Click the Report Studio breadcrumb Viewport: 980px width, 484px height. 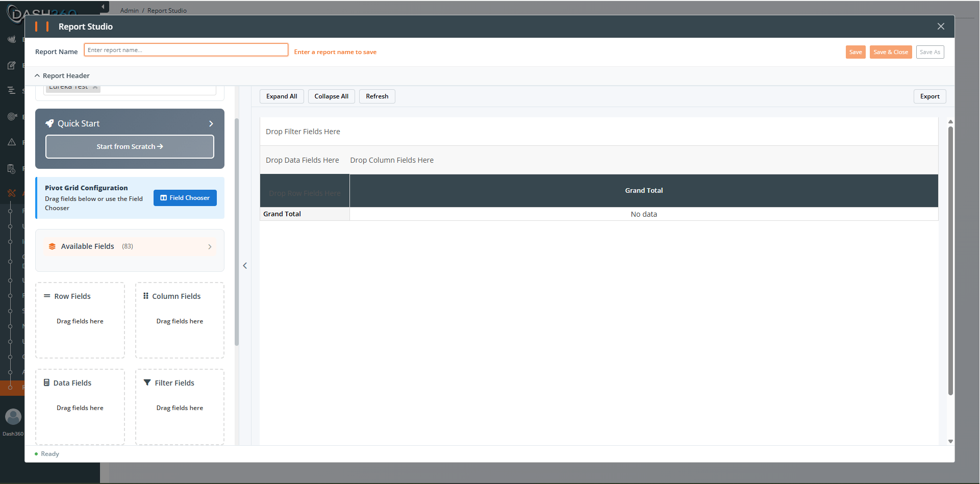pyautogui.click(x=167, y=10)
